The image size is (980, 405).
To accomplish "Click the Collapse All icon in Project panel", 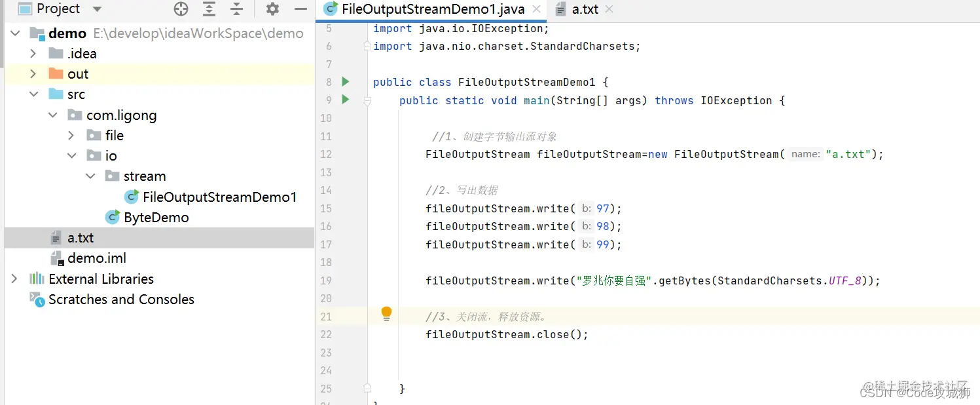I will point(237,9).
